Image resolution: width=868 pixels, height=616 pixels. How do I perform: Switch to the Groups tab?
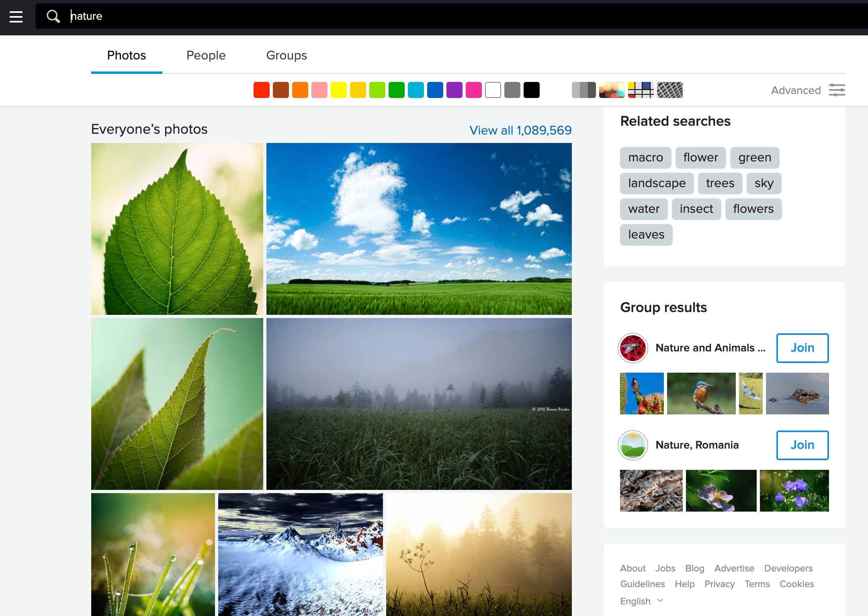pos(286,55)
